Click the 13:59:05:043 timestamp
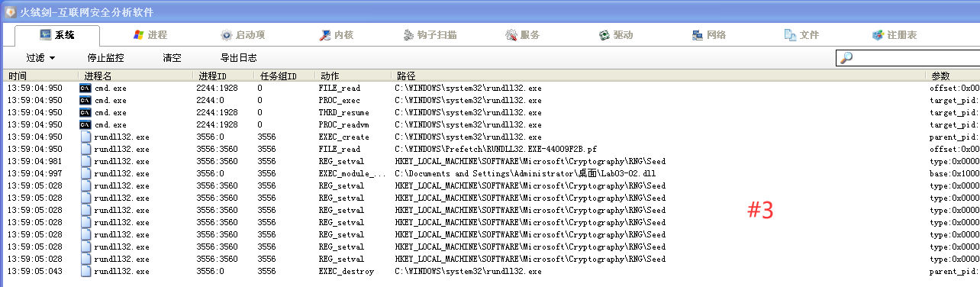The height and width of the screenshot is (287, 980). click(35, 271)
